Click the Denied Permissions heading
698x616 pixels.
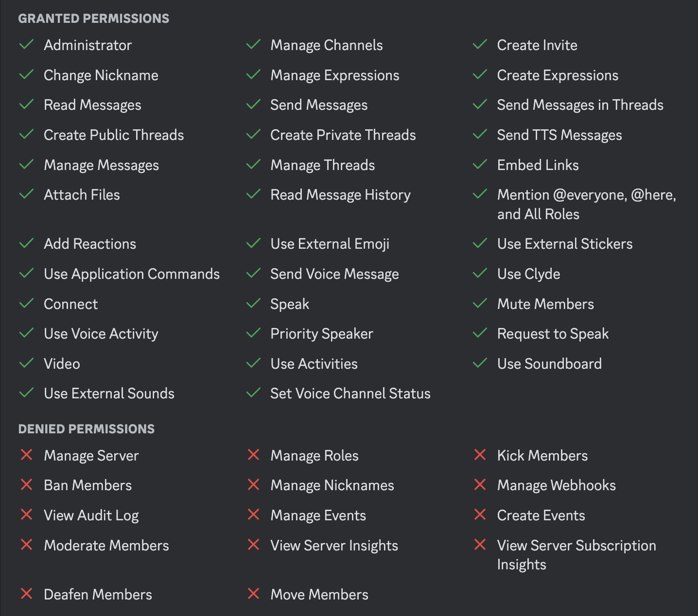point(87,429)
